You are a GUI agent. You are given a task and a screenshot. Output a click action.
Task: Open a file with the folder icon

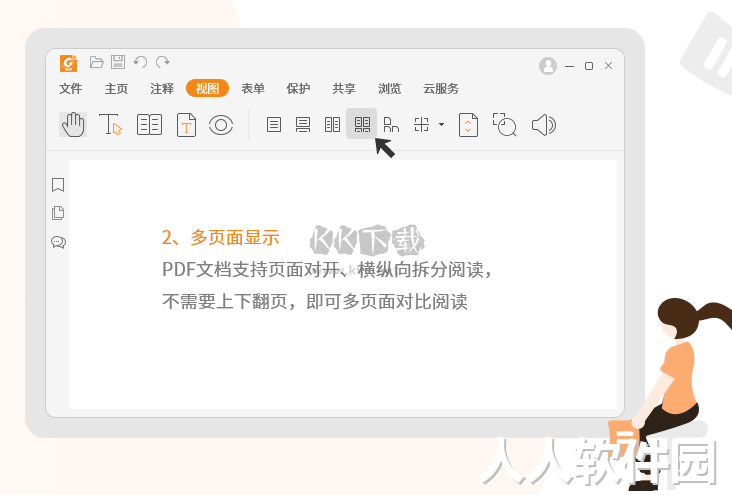97,62
